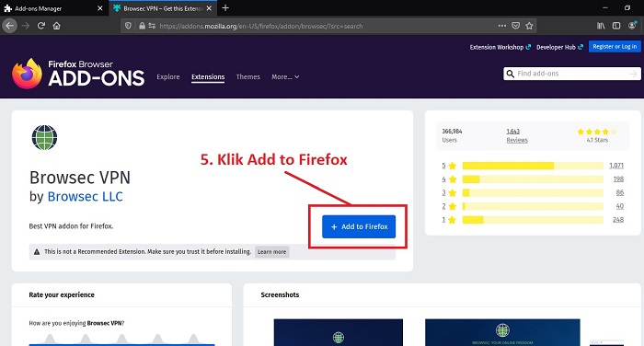Open the 248 one-star reviews count
The width and height of the screenshot is (644, 346).
[618, 220]
